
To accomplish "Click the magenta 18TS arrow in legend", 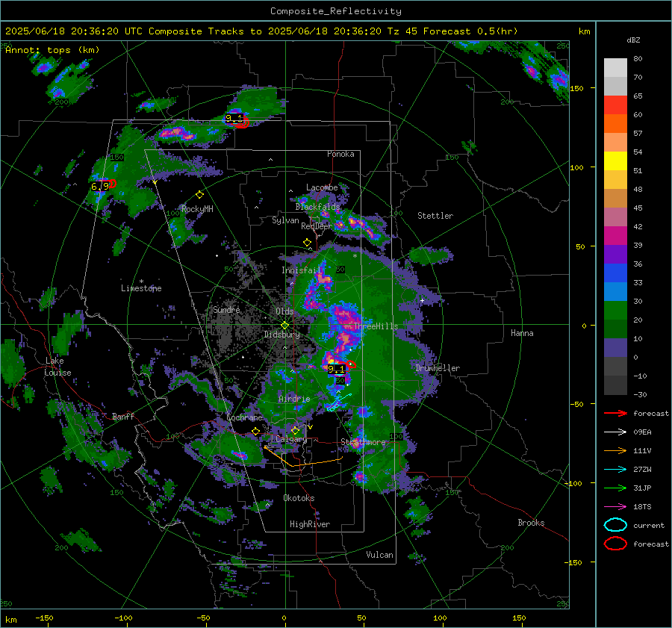I will coord(615,507).
